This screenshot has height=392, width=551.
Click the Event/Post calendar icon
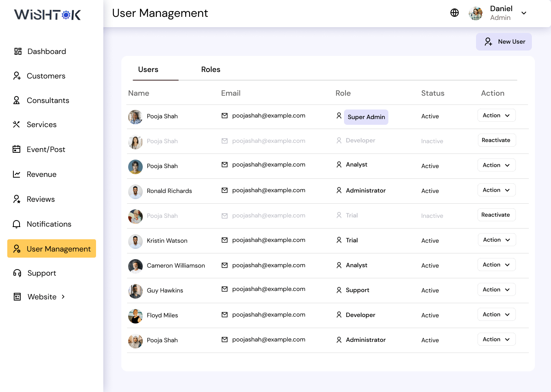pos(16,149)
